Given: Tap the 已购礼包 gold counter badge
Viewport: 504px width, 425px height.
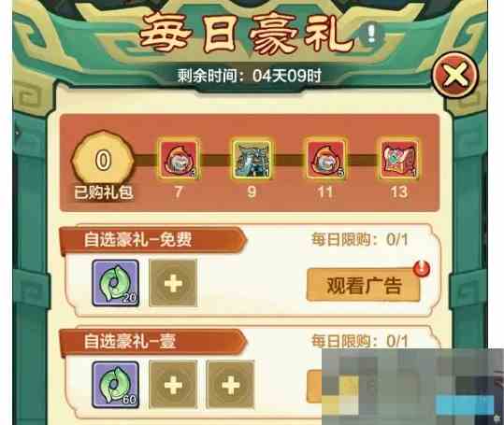Looking at the screenshot, I should tap(103, 161).
